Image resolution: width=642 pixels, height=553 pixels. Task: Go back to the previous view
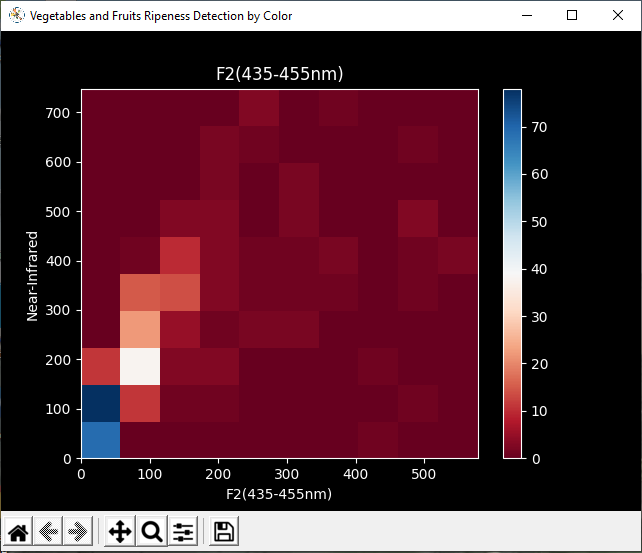(48, 532)
